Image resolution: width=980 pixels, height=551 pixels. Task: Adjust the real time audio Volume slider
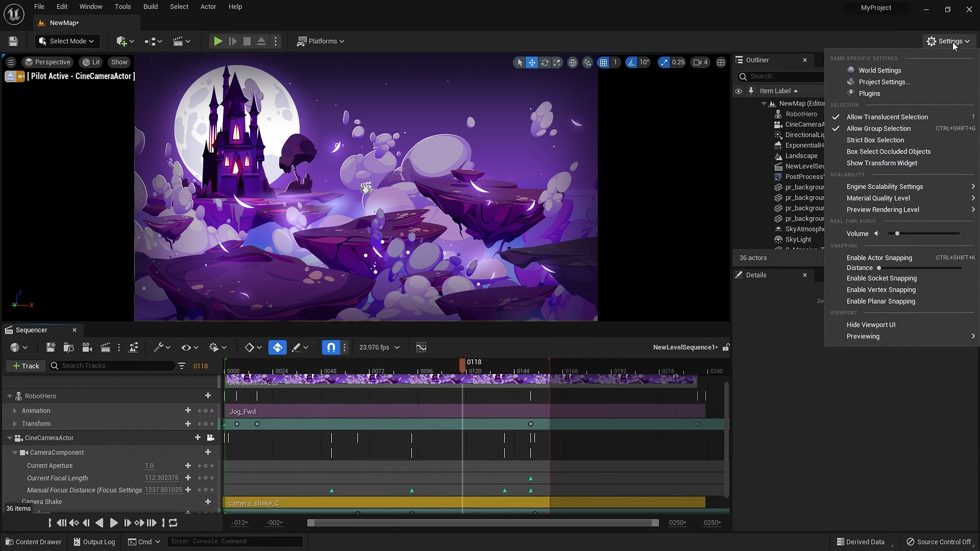[897, 234]
